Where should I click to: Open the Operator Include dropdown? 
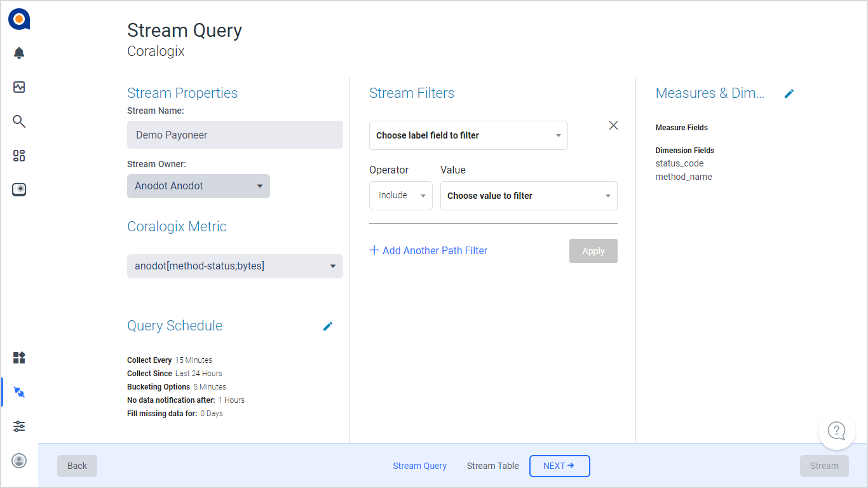401,196
